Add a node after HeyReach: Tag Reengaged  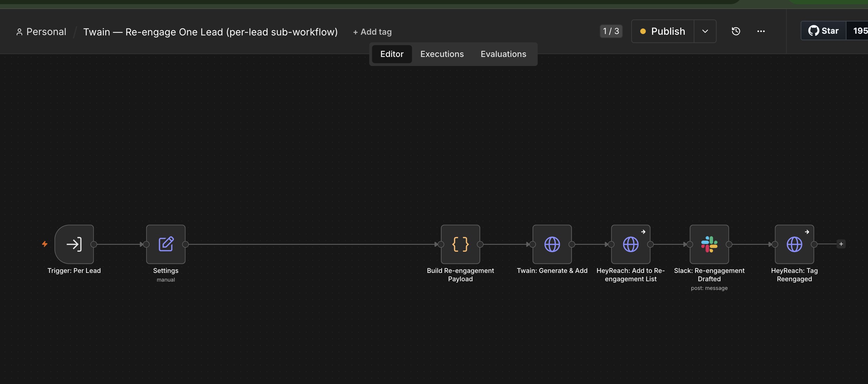pyautogui.click(x=841, y=244)
